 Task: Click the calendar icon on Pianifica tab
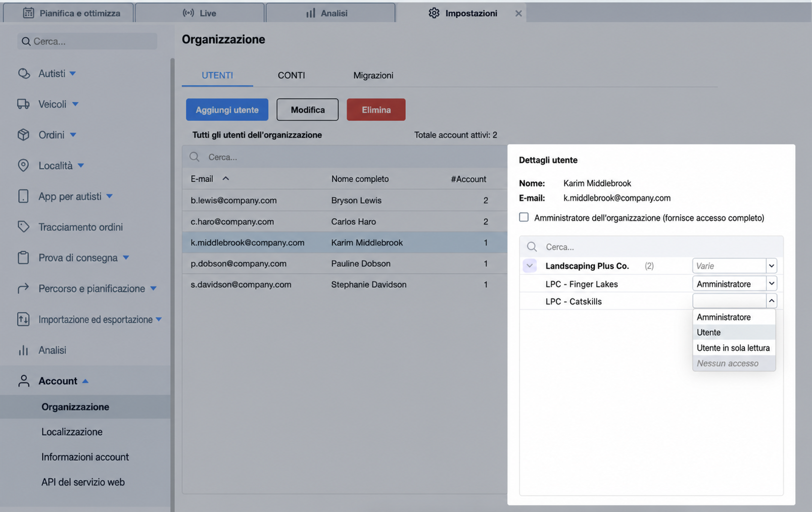click(x=28, y=13)
